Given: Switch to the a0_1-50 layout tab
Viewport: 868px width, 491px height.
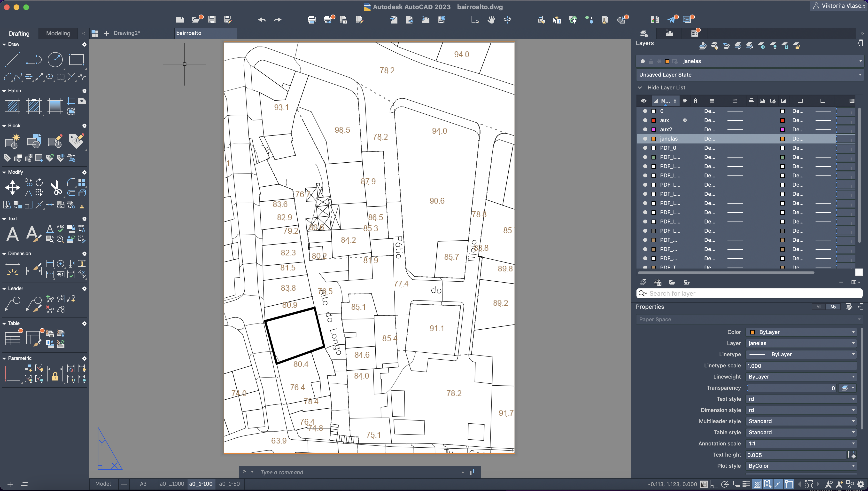Looking at the screenshot, I should click(229, 483).
